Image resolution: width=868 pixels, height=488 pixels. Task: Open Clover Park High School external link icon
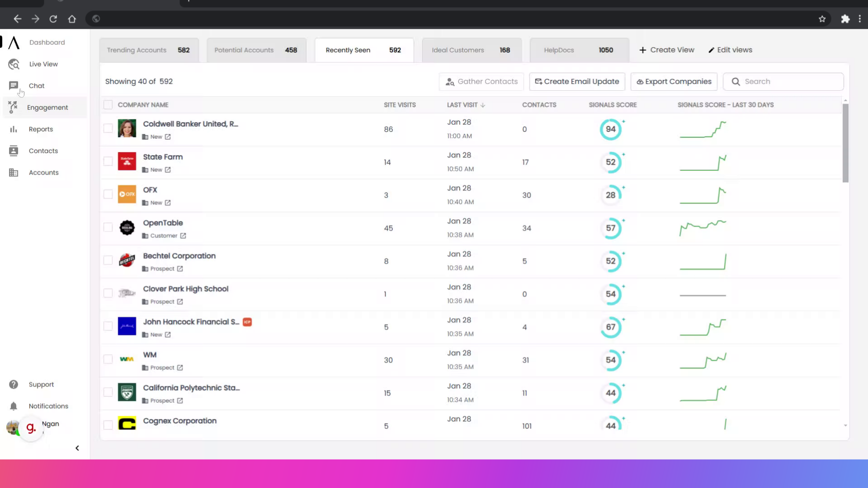click(x=180, y=302)
